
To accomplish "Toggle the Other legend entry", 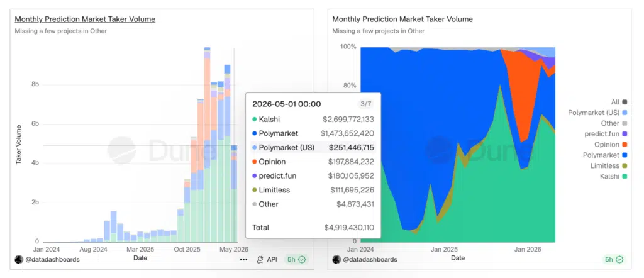I will (x=614, y=123).
